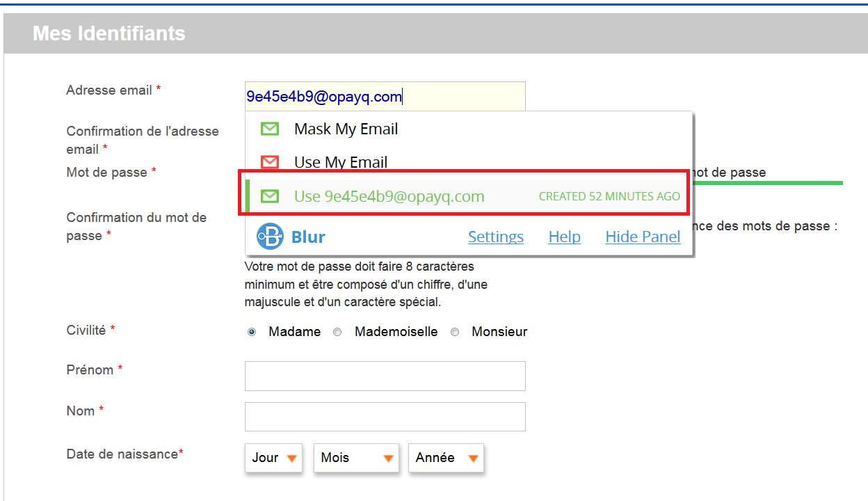
Task: Click the CREATED 52 MINUTES AGO text
Action: pos(609,196)
